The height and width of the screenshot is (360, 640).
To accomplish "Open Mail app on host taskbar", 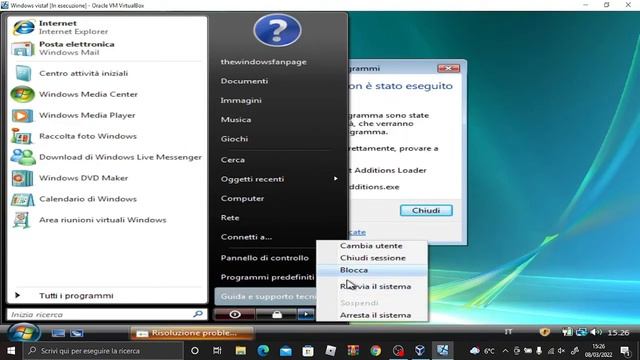I will [x=286, y=351].
